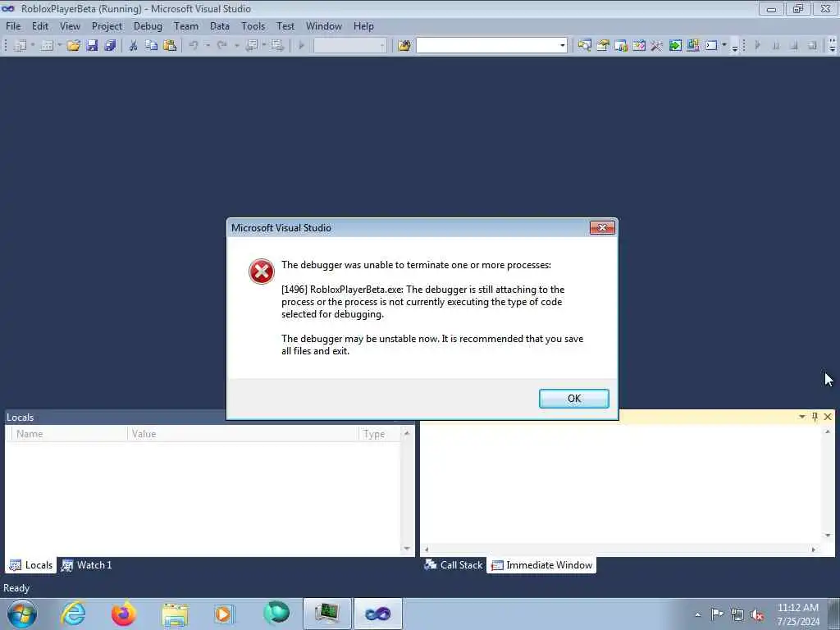Screen dimensions: 840x630
Task: Switch to the Locals tab
Action: point(31,565)
